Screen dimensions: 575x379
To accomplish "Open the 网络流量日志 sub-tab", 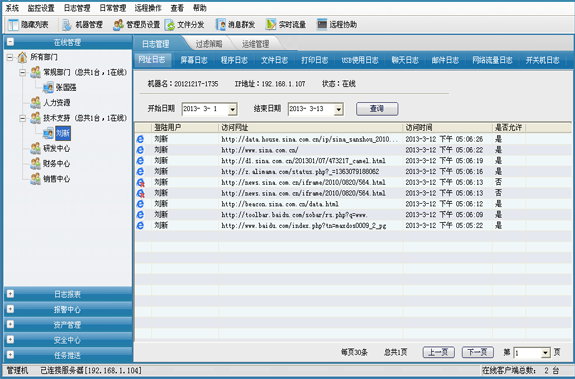I will [492, 60].
